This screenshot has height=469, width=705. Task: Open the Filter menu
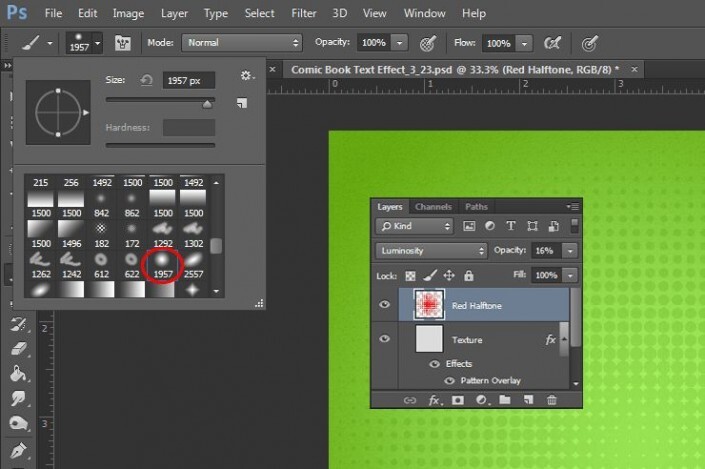click(302, 14)
